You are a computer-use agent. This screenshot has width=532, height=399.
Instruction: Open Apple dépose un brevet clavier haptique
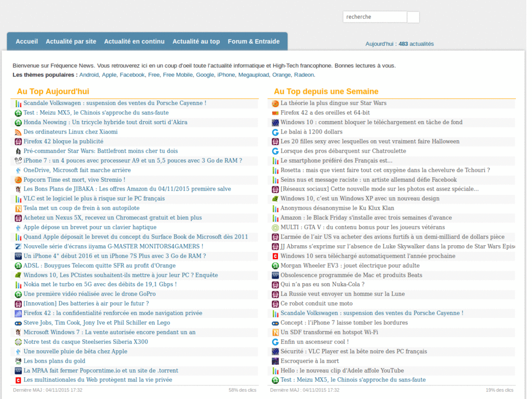[x=90, y=228]
